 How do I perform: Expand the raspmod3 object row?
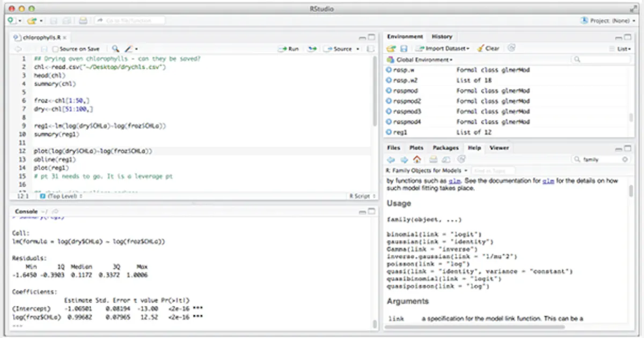[389, 112]
